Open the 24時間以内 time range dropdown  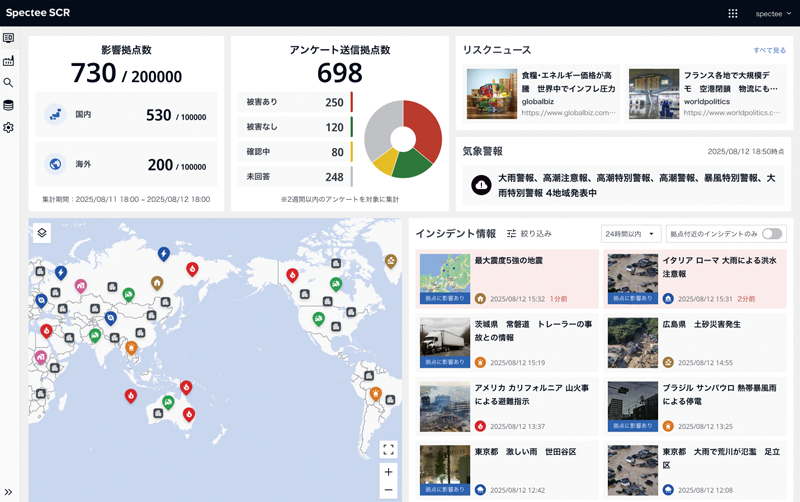click(631, 234)
